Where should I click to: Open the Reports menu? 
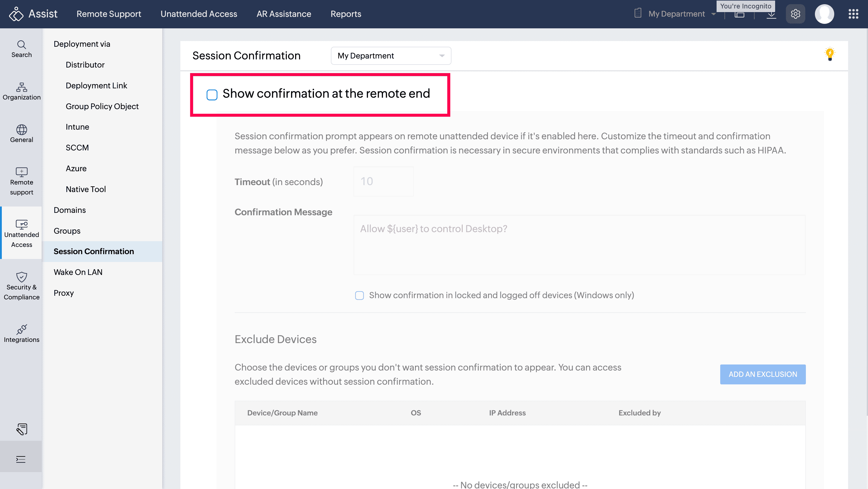tap(346, 14)
